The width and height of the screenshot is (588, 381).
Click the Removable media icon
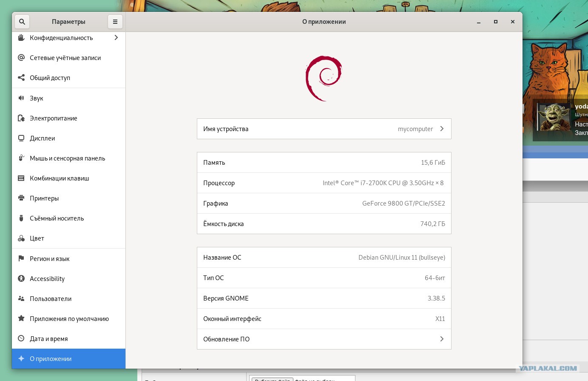point(21,218)
